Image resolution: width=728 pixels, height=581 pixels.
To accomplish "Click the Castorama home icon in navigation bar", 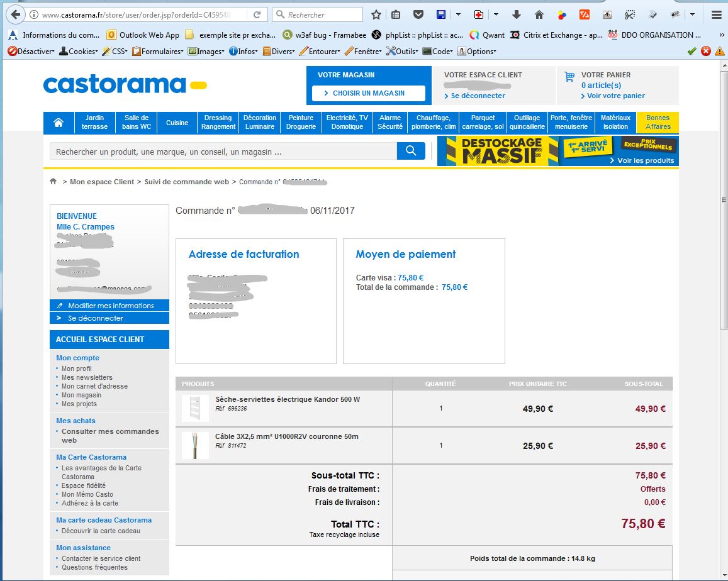I will [x=59, y=123].
